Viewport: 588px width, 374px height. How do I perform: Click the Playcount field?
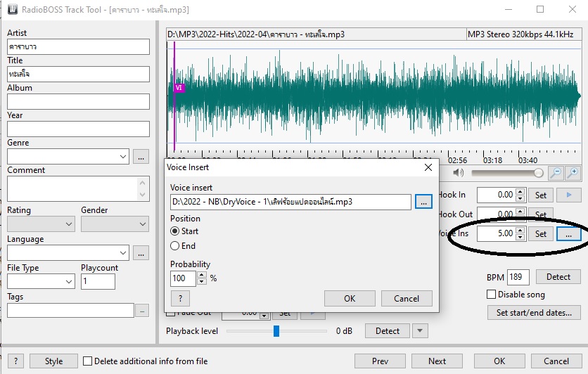pyautogui.click(x=98, y=281)
